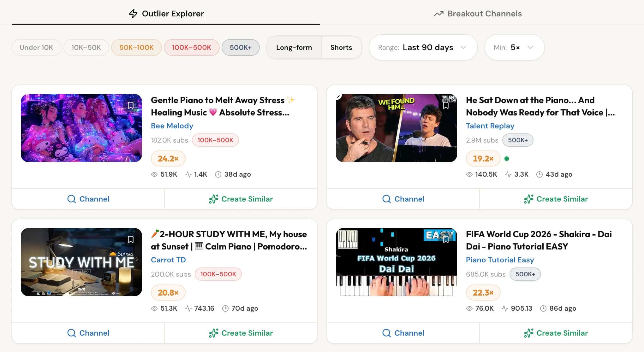Click the clock icon beside 38d ago

218,174
